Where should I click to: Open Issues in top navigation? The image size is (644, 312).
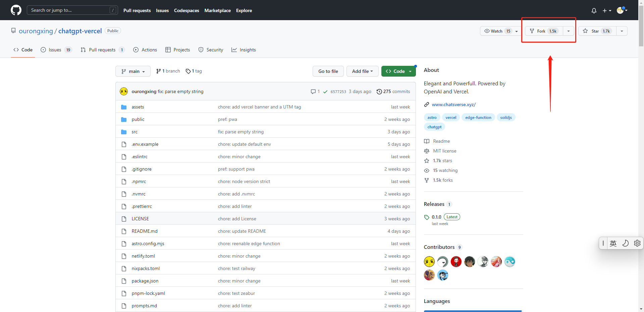tap(162, 10)
